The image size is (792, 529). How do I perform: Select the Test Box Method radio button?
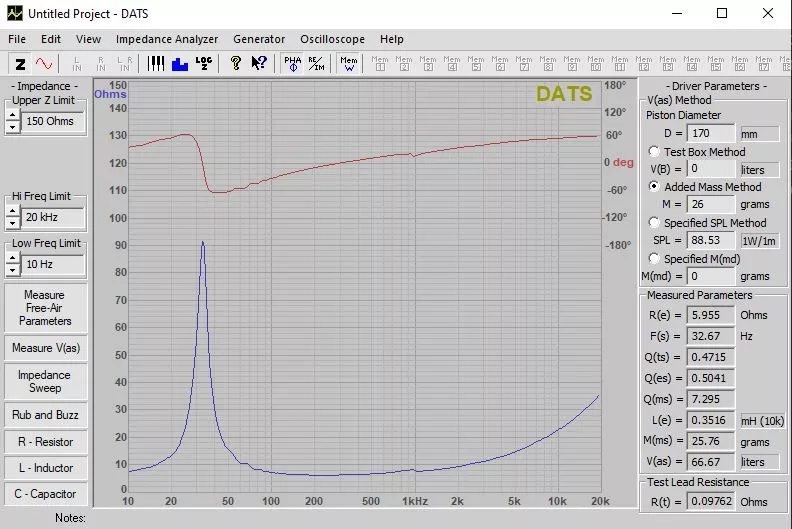654,151
